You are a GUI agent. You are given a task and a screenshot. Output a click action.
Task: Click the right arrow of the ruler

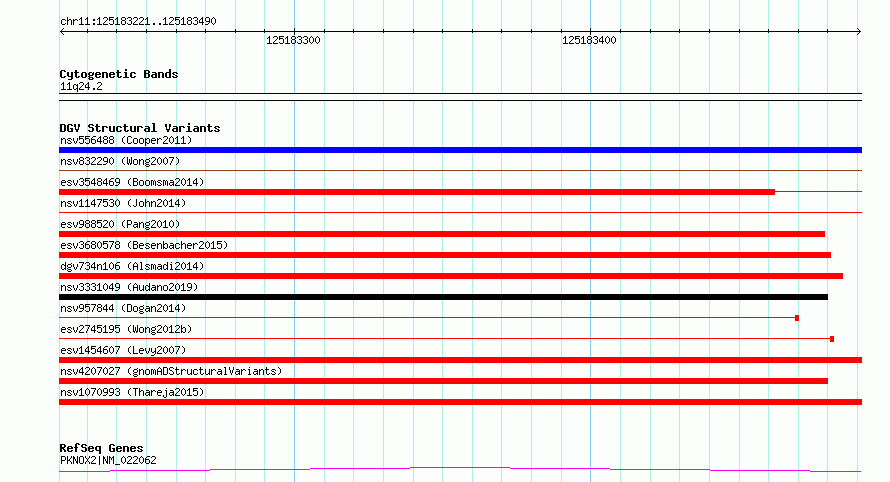(x=859, y=32)
